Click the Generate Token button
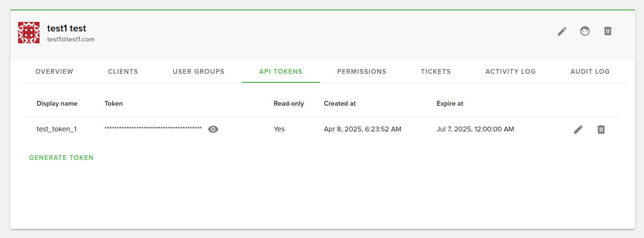The height and width of the screenshot is (238, 644). click(61, 158)
